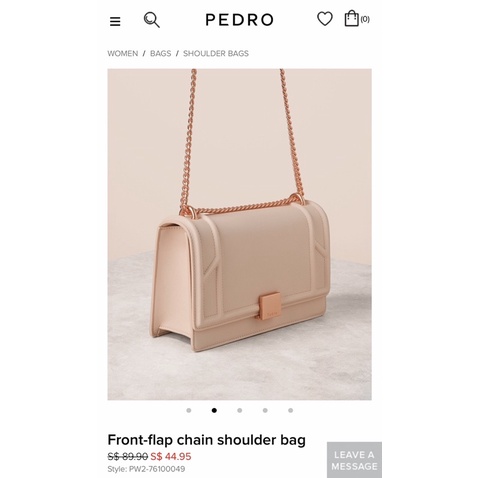The height and width of the screenshot is (478, 478).
Task: Open the WOMEN breadcrumb
Action: pos(123,54)
